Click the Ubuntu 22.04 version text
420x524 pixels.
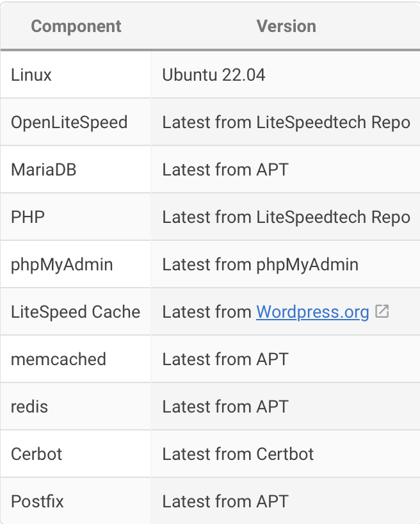coord(214,74)
